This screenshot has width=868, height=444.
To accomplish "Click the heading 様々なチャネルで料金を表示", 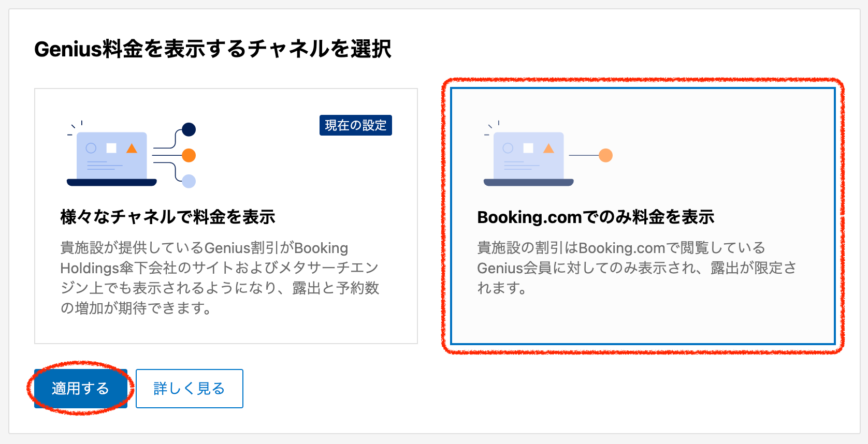I will [168, 217].
